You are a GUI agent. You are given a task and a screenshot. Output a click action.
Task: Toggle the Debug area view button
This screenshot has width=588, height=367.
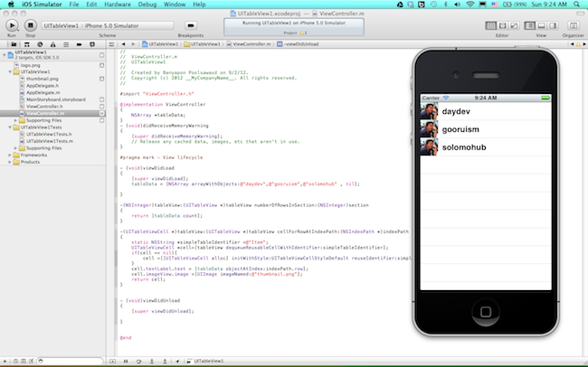541,25
